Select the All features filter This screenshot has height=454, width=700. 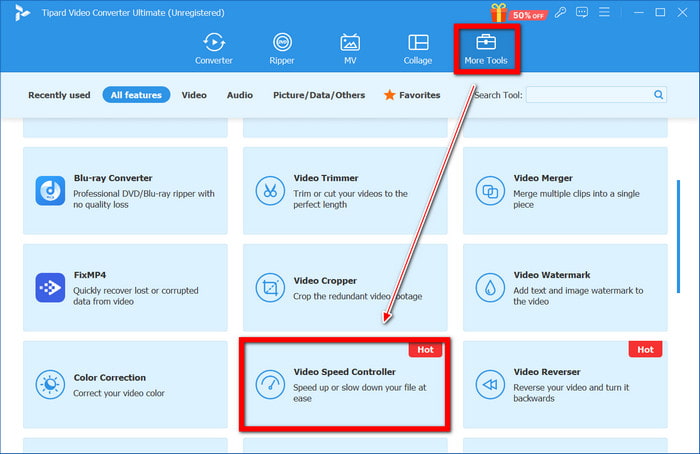(136, 95)
